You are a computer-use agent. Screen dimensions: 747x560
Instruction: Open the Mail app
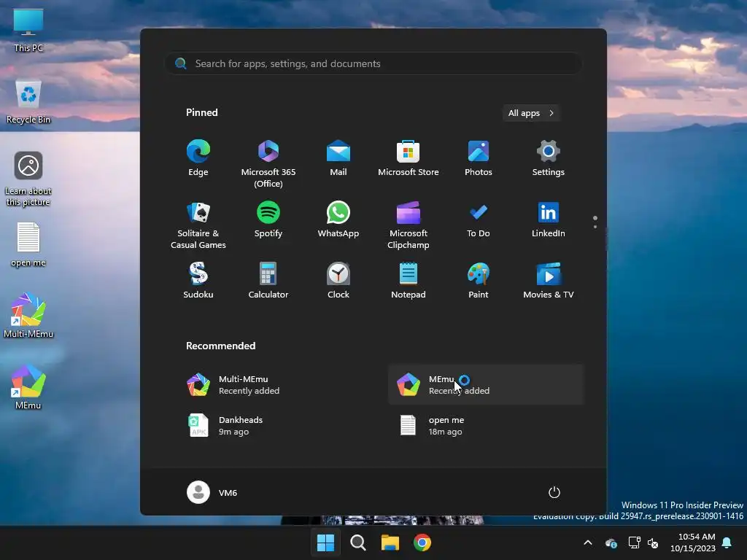[x=338, y=158]
